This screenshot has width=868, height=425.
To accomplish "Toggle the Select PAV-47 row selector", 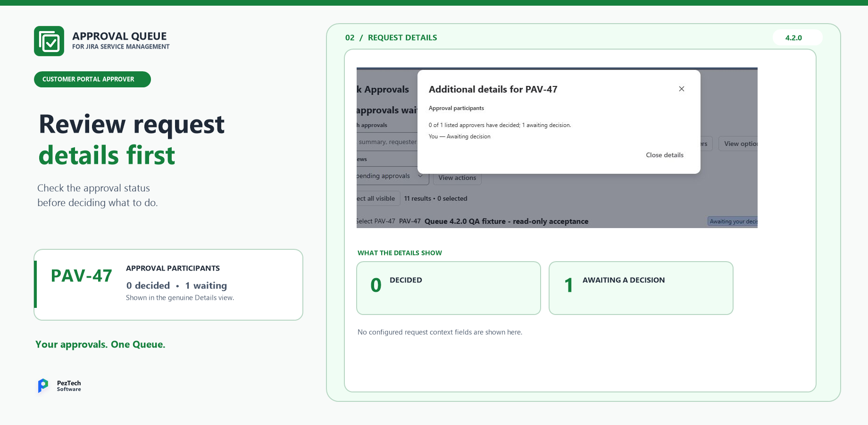I will [x=376, y=221].
